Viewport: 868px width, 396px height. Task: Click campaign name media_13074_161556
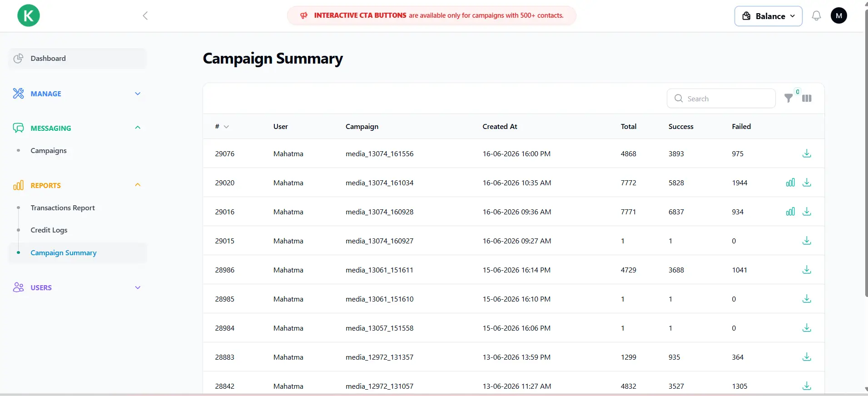click(380, 154)
